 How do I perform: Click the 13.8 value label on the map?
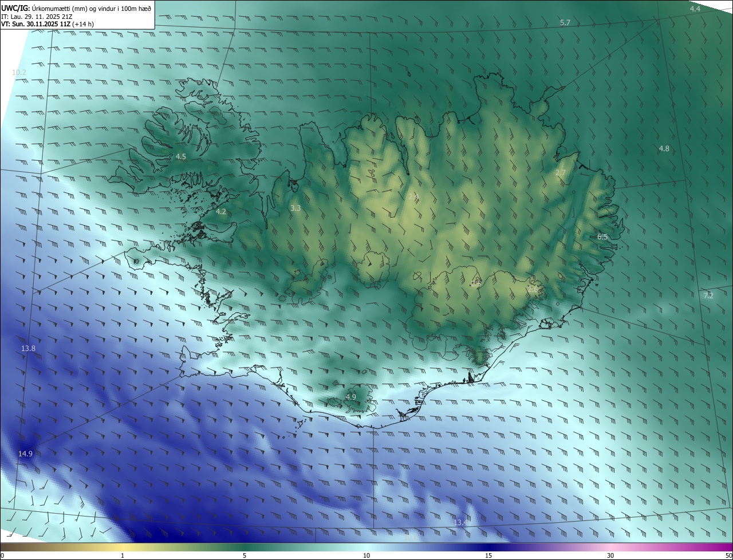click(28, 348)
